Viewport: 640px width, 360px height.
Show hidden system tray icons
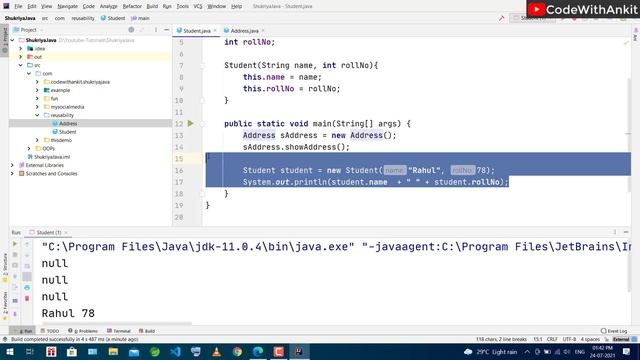[x=527, y=352]
